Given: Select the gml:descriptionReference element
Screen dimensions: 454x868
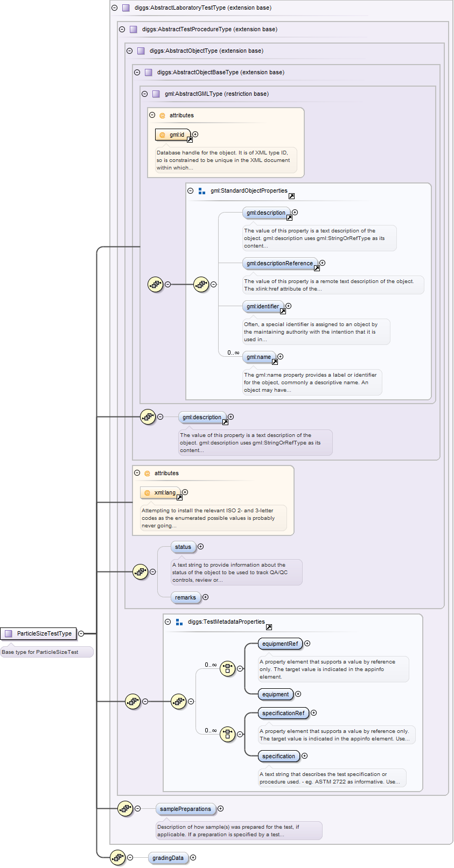Looking at the screenshot, I should click(x=280, y=264).
